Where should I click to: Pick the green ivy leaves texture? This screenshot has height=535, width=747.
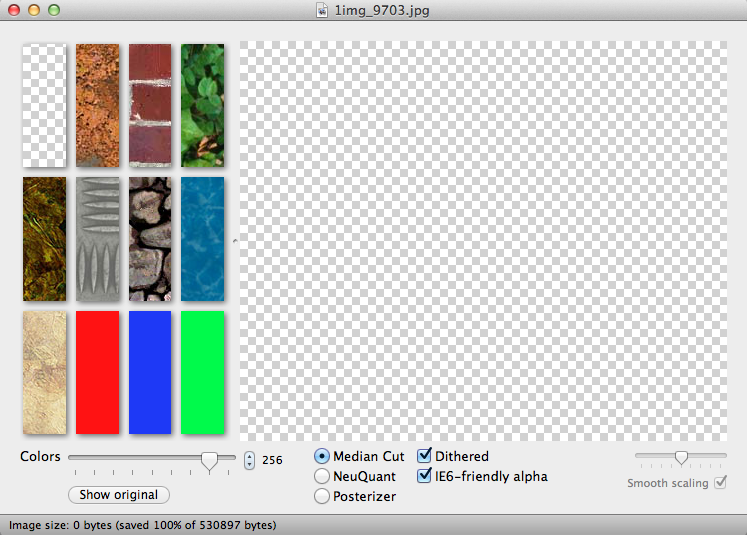click(x=202, y=105)
